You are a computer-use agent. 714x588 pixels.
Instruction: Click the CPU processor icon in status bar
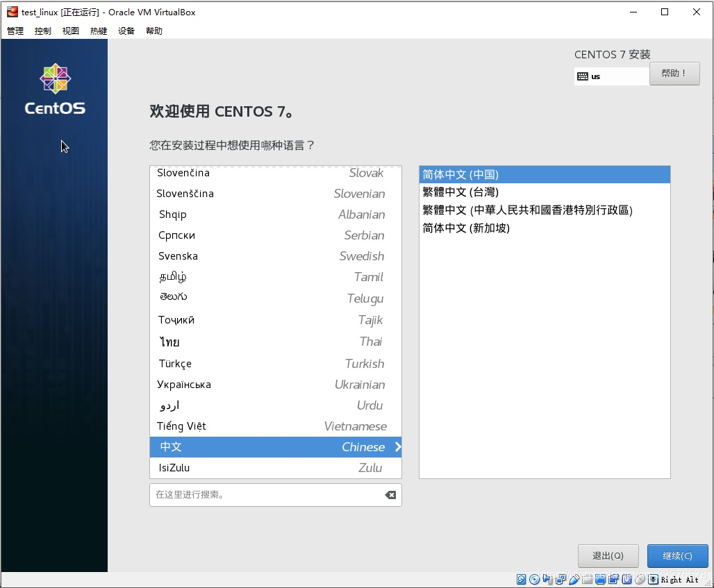(x=627, y=580)
